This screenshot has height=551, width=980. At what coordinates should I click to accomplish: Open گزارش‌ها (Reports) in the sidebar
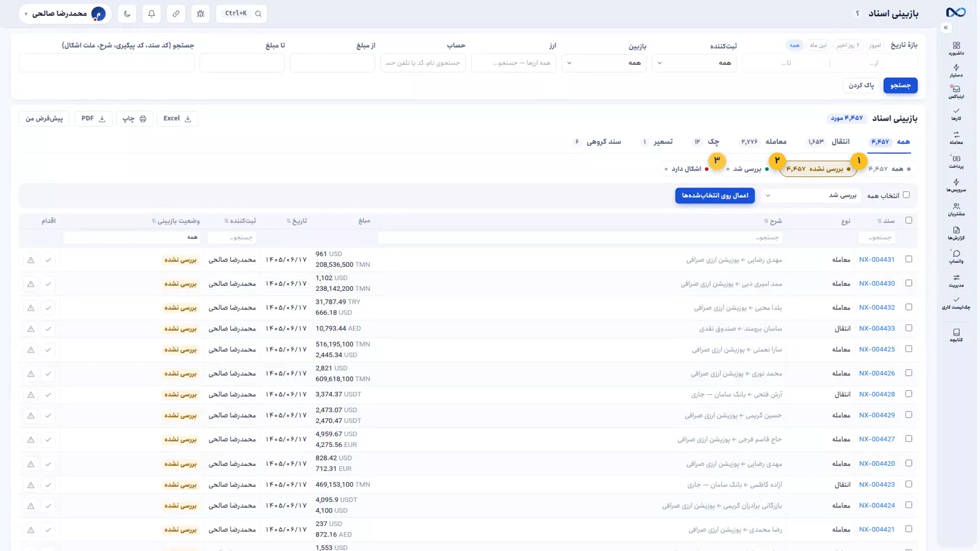(x=956, y=233)
